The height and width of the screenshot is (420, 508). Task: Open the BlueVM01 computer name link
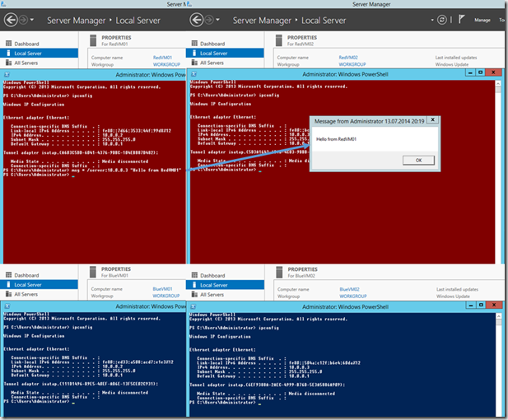tap(163, 289)
